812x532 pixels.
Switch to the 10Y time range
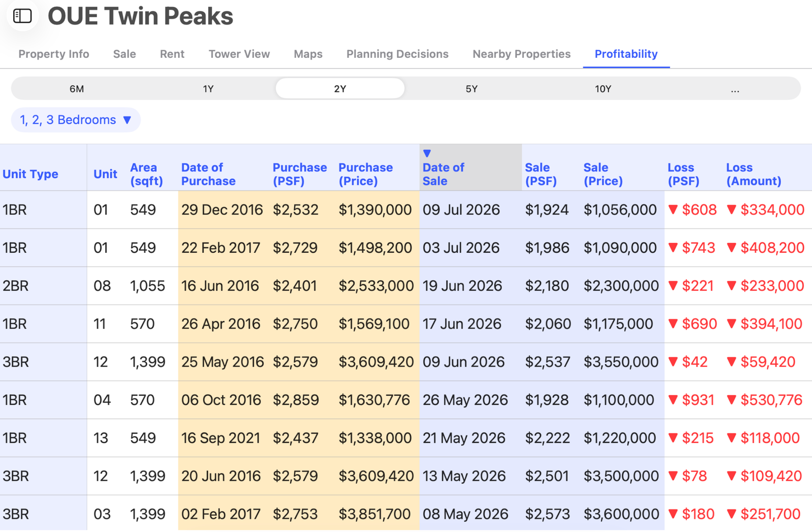click(603, 89)
